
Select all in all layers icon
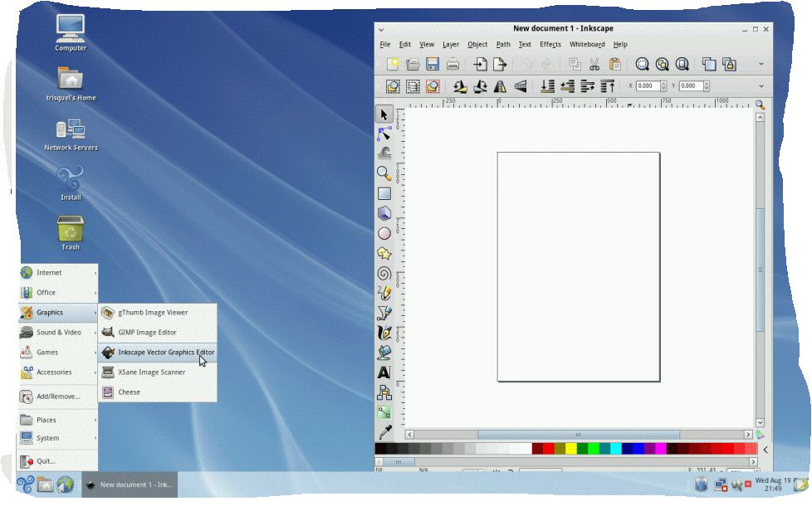coord(413,86)
